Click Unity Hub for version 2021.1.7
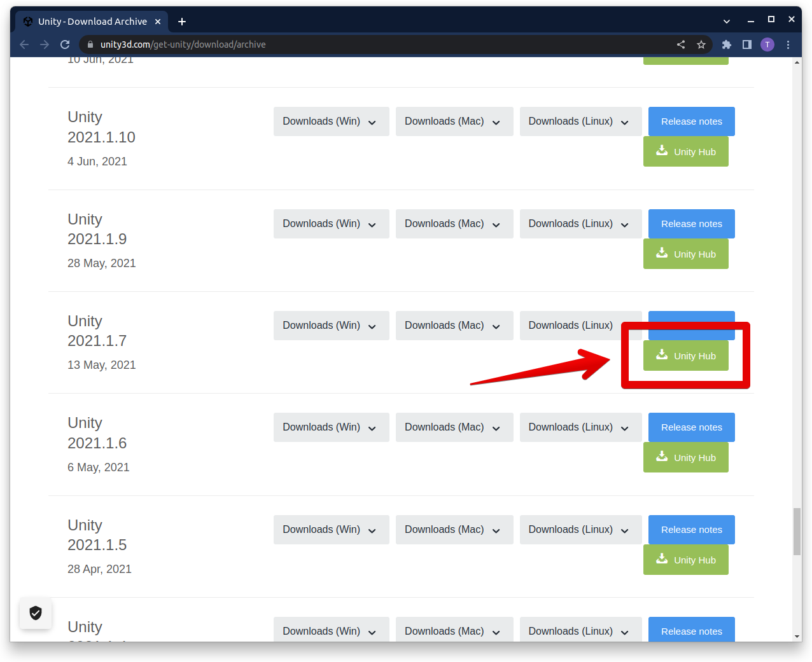The width and height of the screenshot is (812, 662). tap(686, 355)
